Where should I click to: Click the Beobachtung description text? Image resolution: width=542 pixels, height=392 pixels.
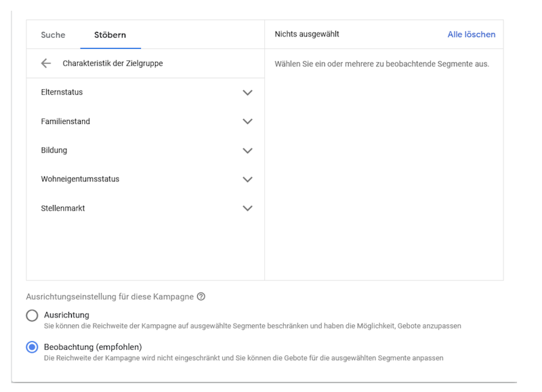[x=243, y=358]
